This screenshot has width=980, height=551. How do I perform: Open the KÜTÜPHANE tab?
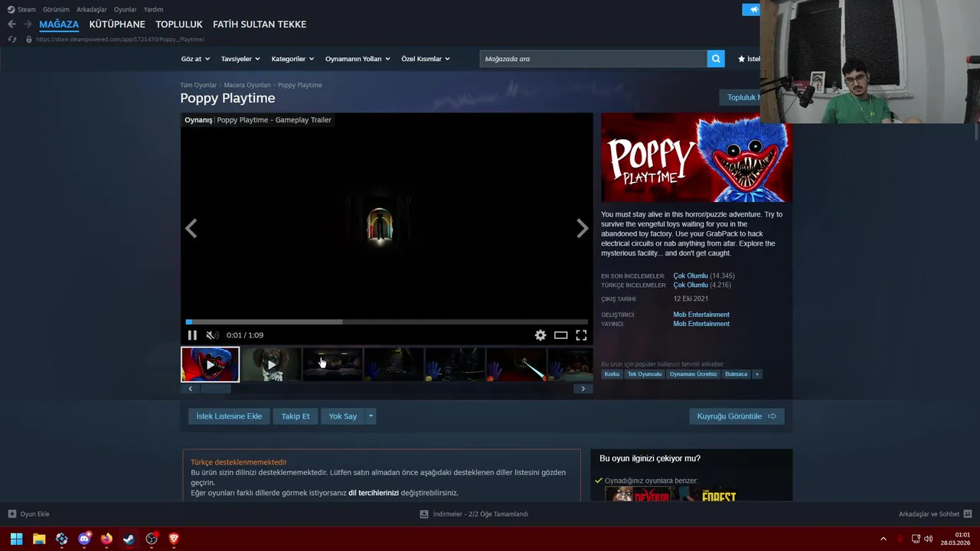click(x=117, y=24)
